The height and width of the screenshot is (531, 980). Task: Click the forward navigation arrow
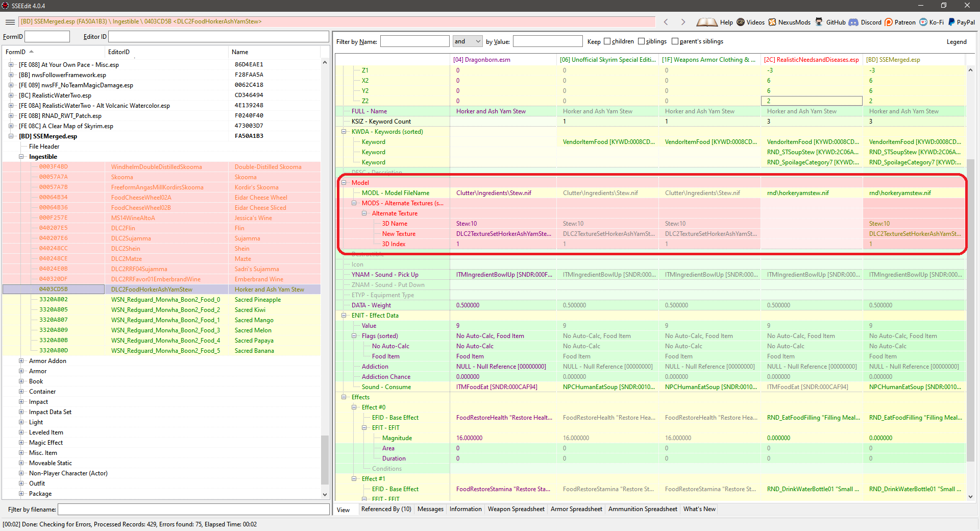[683, 22]
